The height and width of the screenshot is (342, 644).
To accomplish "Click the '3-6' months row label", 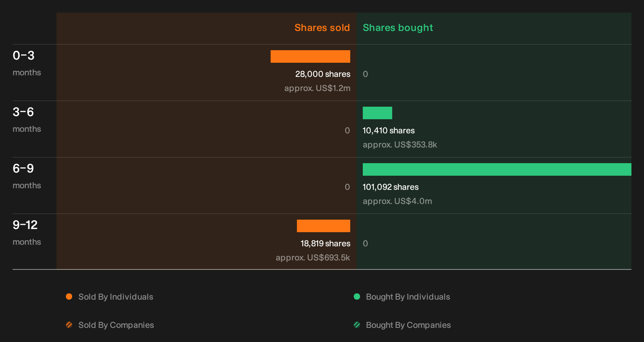I will pyautogui.click(x=23, y=112).
